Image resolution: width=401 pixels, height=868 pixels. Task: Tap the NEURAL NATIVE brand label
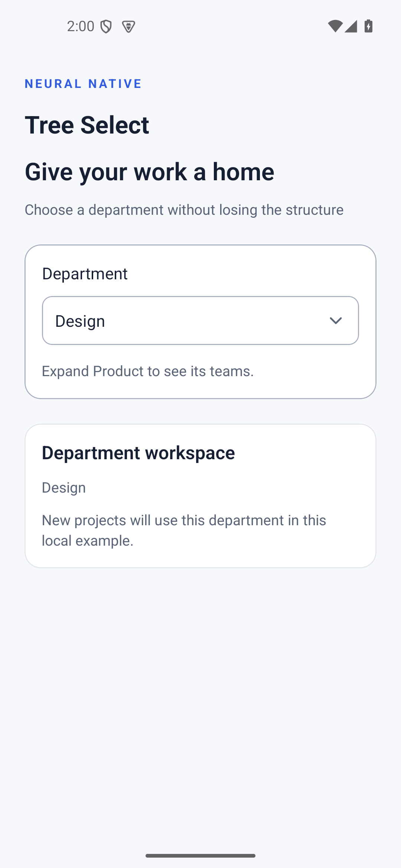click(83, 84)
